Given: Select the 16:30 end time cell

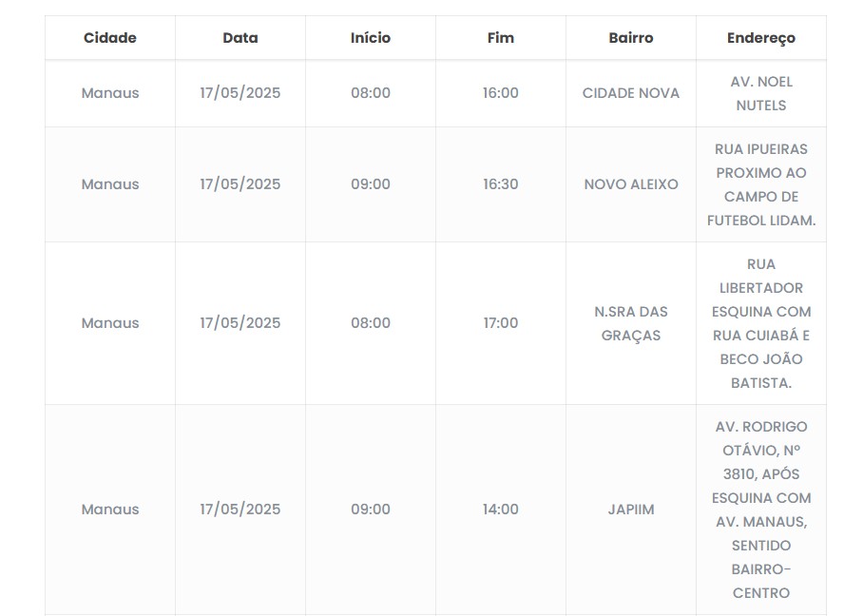Looking at the screenshot, I should click(x=501, y=184).
